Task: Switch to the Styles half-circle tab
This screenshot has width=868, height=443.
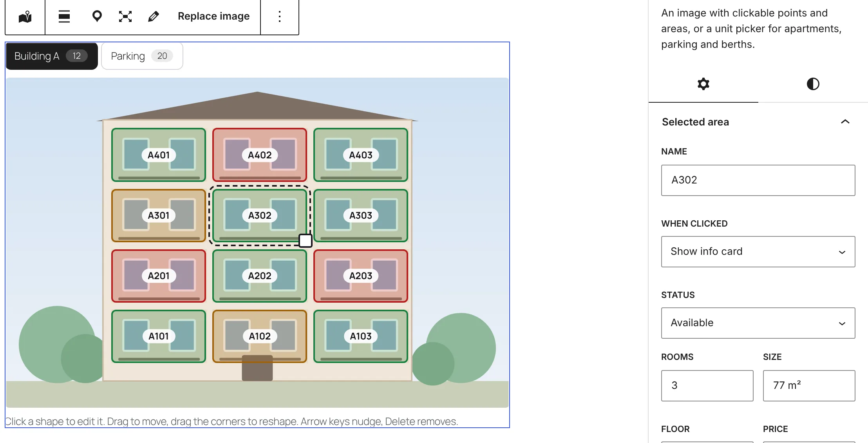Action: 813,84
